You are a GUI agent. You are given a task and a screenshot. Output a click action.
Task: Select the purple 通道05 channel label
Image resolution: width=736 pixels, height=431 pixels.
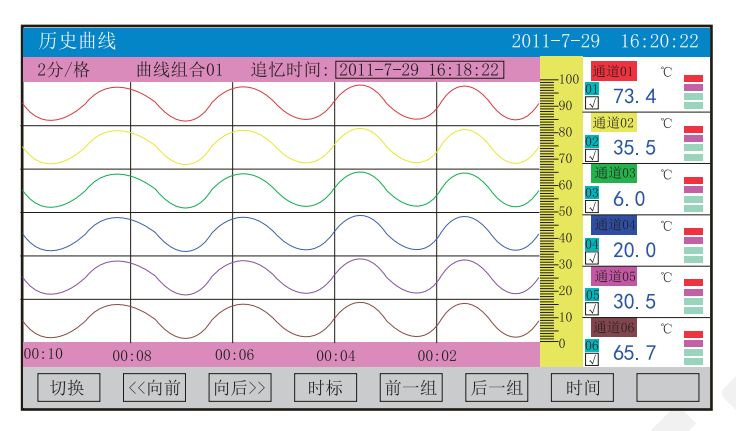point(613,276)
